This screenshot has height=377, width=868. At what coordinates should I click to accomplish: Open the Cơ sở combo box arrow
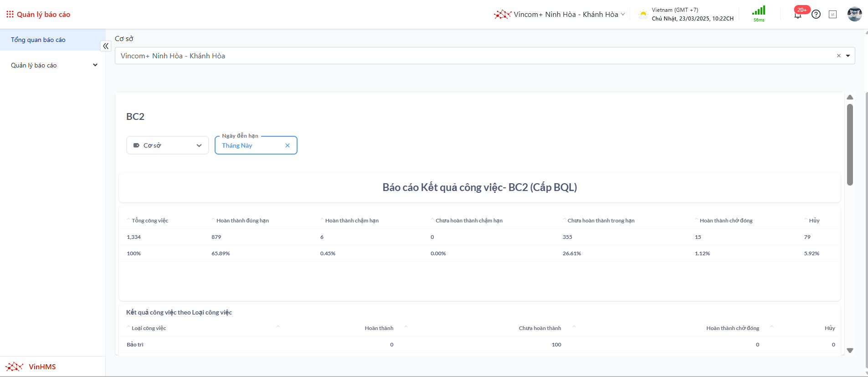click(x=848, y=56)
